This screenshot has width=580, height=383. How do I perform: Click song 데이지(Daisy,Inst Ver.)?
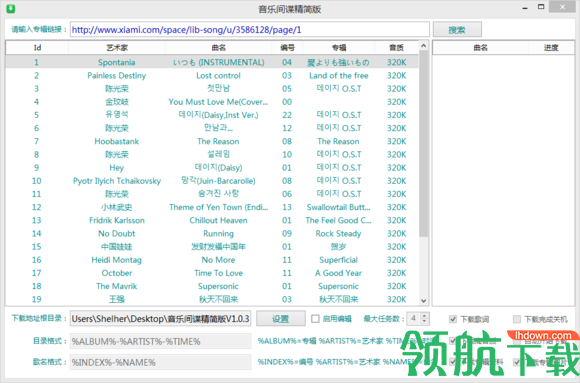(x=218, y=115)
